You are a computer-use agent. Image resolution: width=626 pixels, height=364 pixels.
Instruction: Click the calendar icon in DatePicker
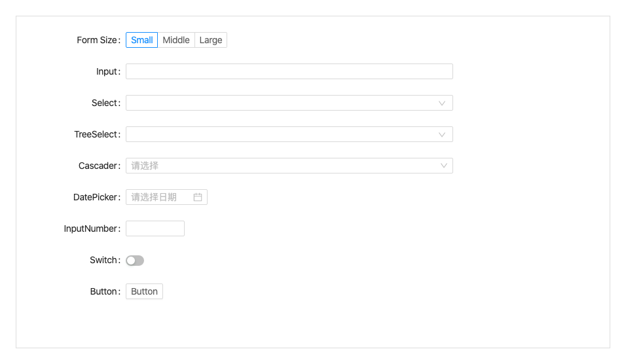point(198,197)
